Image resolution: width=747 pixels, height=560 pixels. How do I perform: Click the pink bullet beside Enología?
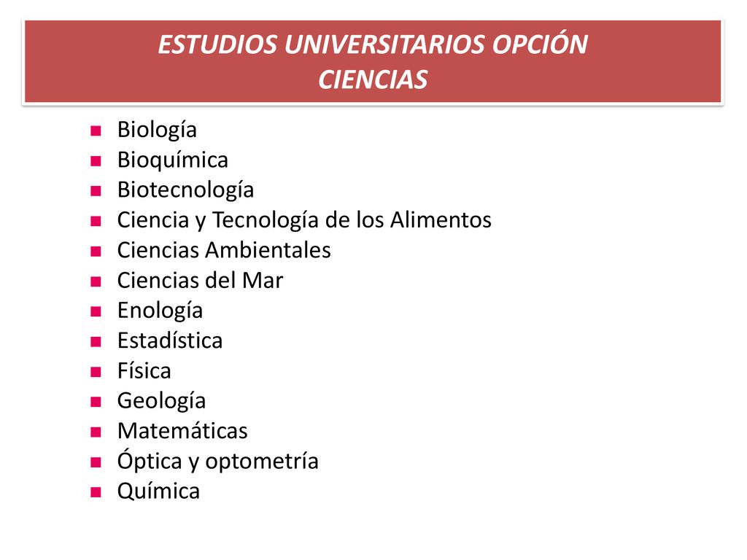[96, 311]
